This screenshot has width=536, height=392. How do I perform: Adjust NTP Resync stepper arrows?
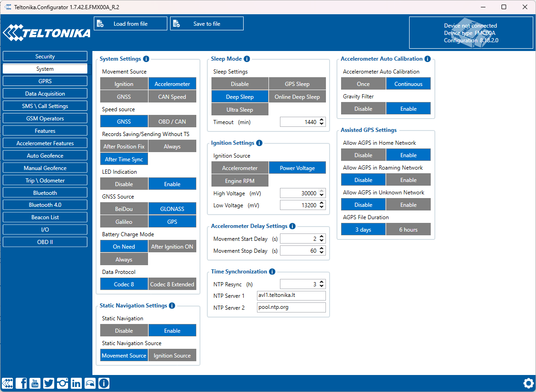pos(321,284)
